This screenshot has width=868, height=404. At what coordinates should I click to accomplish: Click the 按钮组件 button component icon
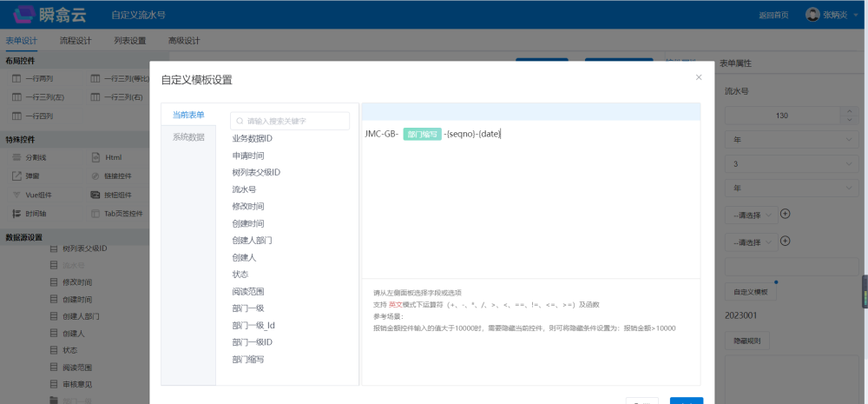[x=96, y=195]
